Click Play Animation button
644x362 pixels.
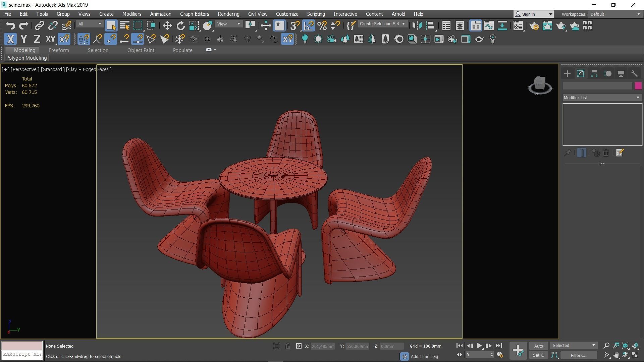[x=479, y=346]
